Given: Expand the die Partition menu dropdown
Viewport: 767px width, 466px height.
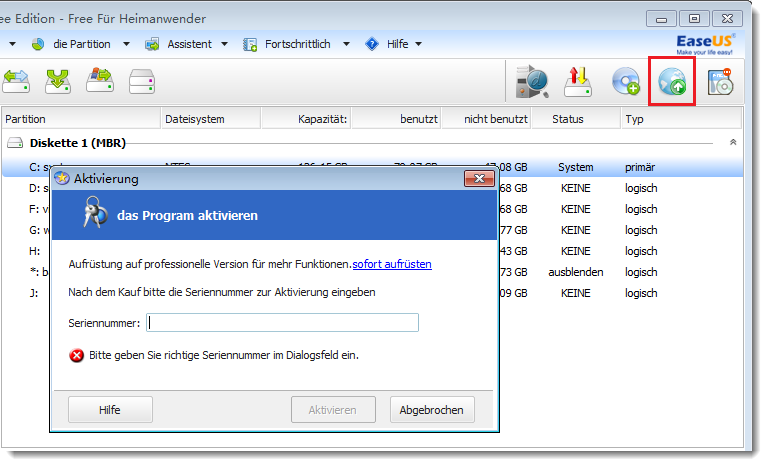Looking at the screenshot, I should coord(80,44).
